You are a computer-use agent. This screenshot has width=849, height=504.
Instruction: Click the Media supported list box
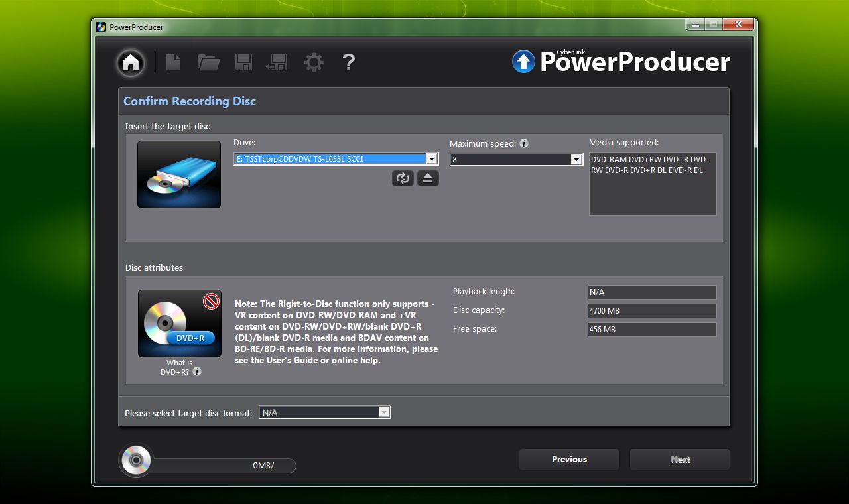point(653,184)
